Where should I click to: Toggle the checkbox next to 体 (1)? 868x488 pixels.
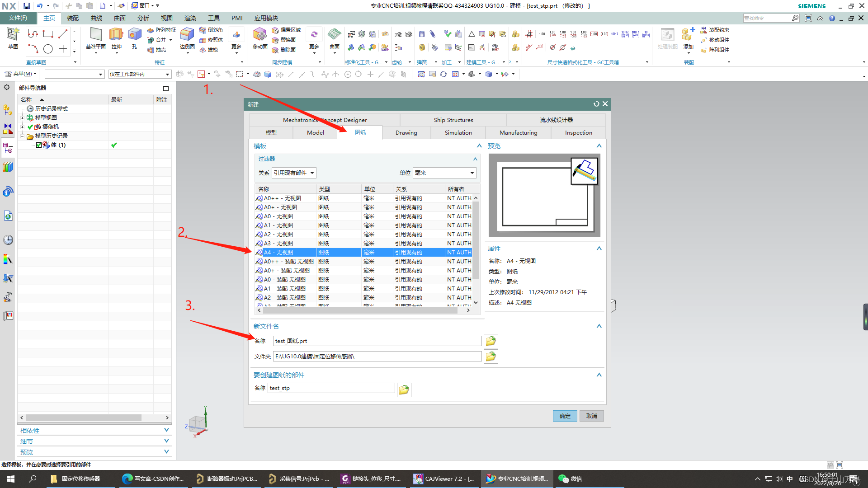pos(39,145)
